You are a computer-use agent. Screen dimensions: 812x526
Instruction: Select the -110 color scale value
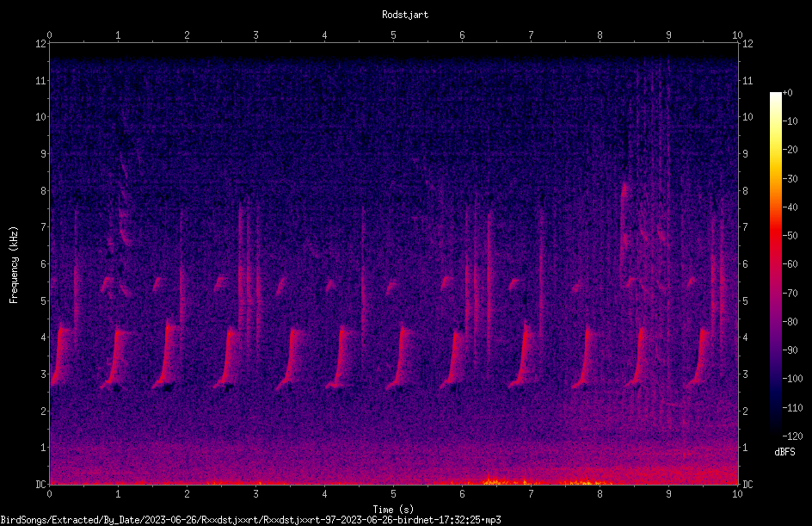792,408
